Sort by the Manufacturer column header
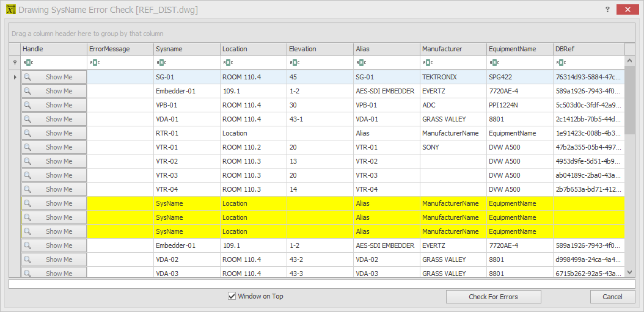Screen dimensions: 644x312 click(453, 49)
